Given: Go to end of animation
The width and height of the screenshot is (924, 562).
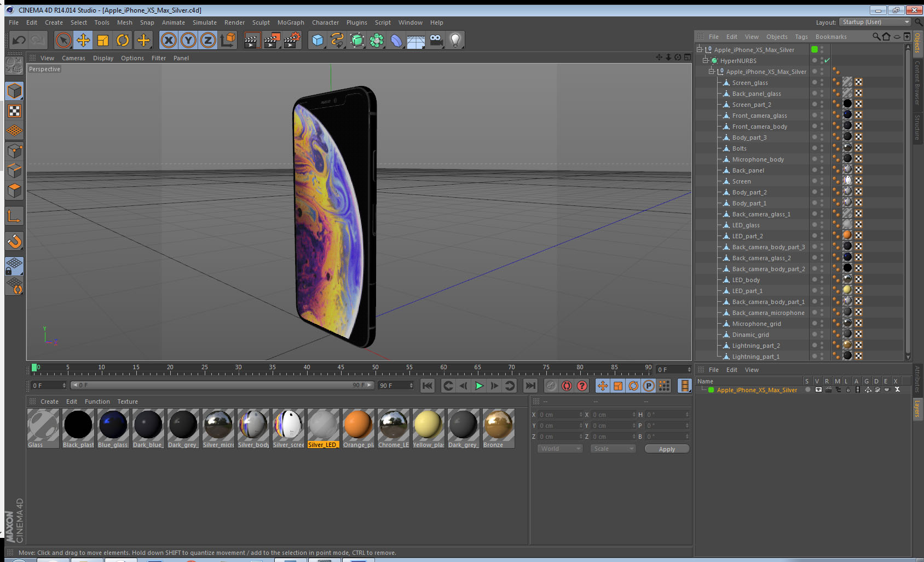Looking at the screenshot, I should (x=530, y=386).
